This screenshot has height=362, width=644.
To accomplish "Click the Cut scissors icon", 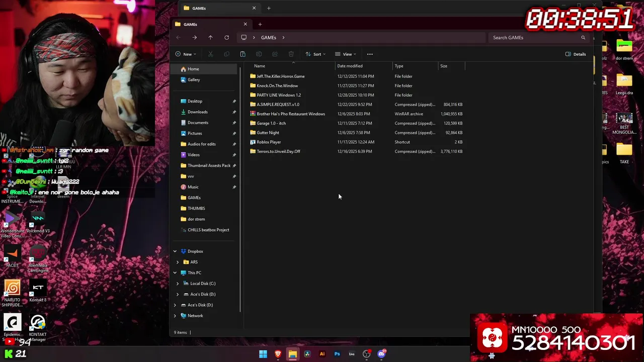I will pyautogui.click(x=210, y=54).
